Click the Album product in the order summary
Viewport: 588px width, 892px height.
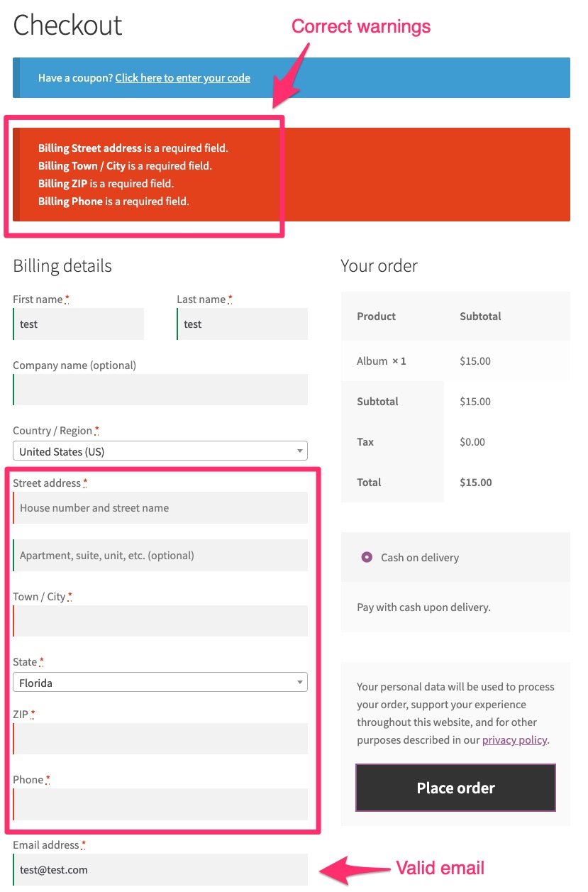[x=381, y=360]
